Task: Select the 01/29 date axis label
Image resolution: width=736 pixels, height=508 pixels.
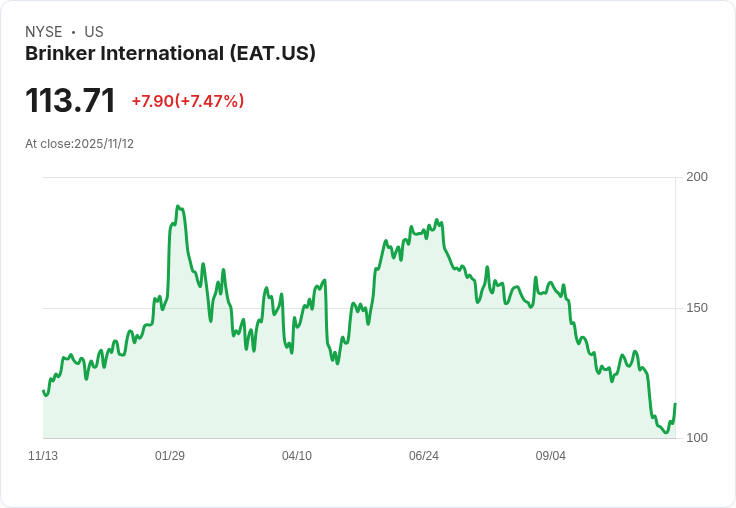Action: click(170, 456)
